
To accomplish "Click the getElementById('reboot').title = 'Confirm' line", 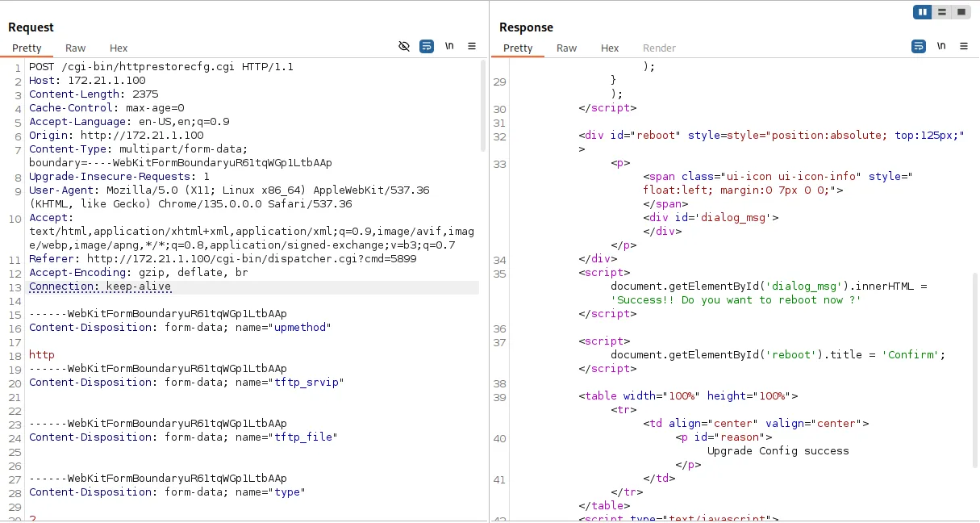I will (778, 355).
